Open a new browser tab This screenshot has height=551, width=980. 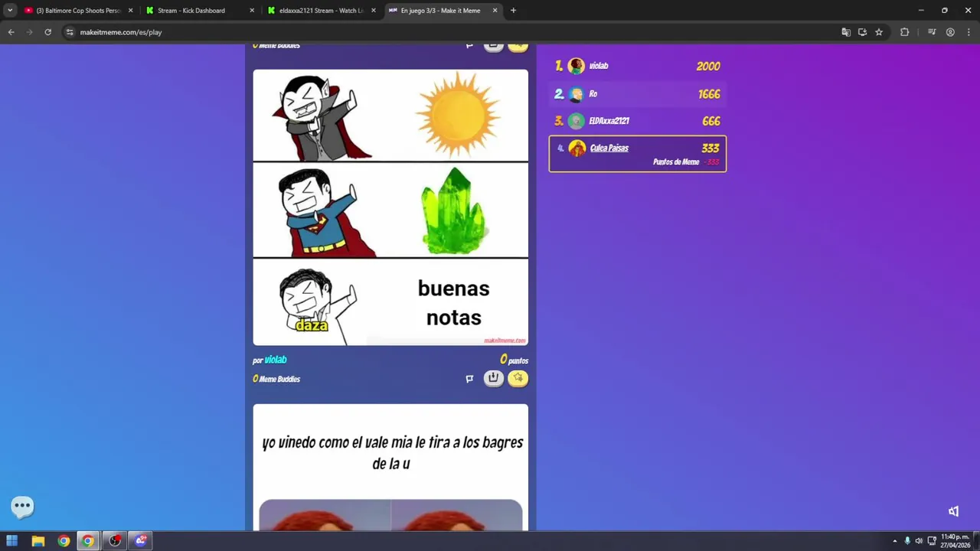[513, 11]
